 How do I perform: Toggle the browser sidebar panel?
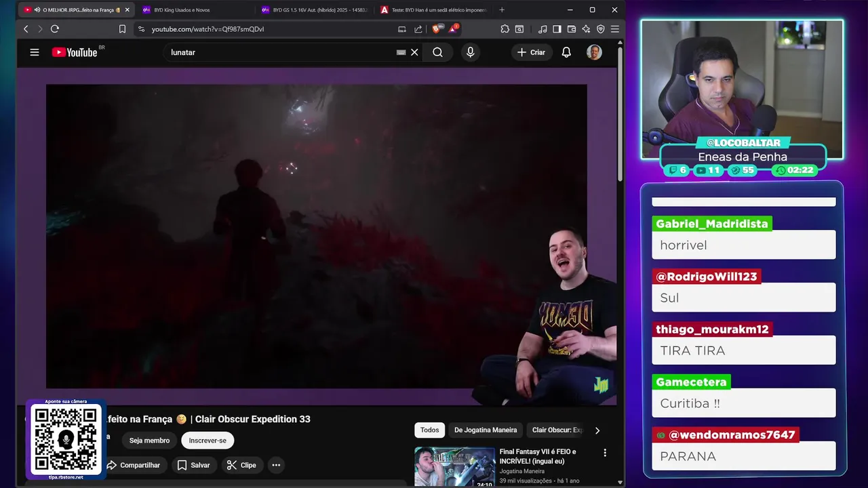click(557, 29)
